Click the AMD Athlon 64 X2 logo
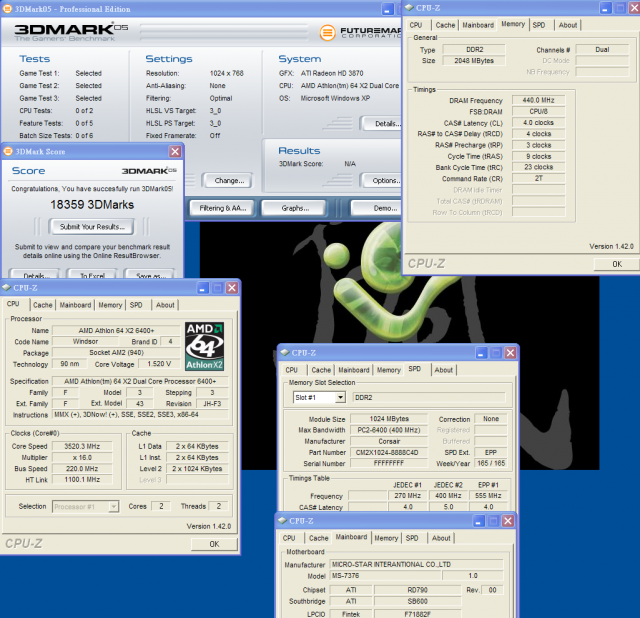640x618 pixels. pyautogui.click(x=204, y=346)
